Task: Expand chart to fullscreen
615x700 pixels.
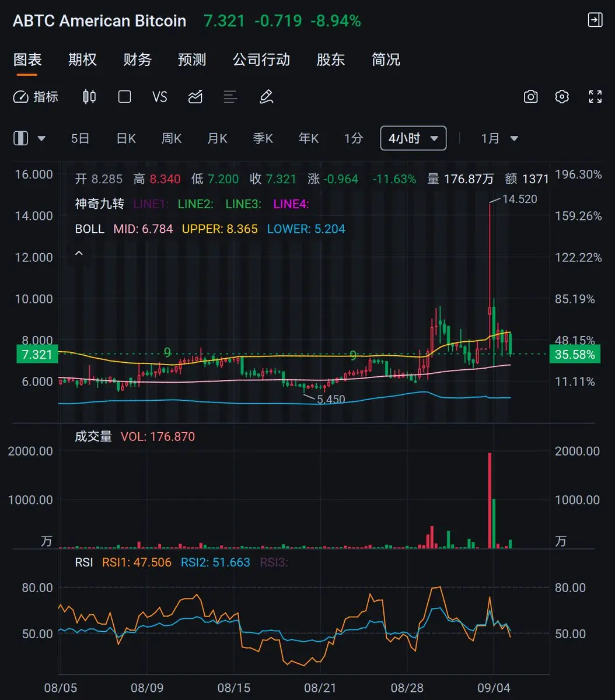Action: point(595,97)
